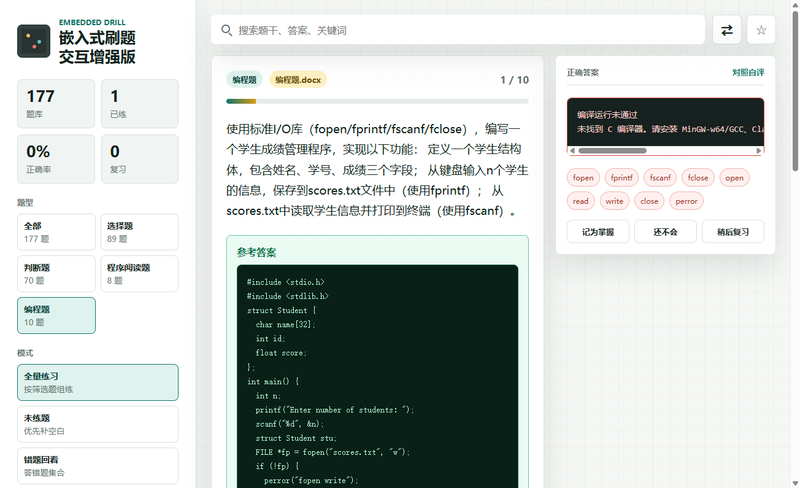Click the search magnifier icon

point(227,30)
